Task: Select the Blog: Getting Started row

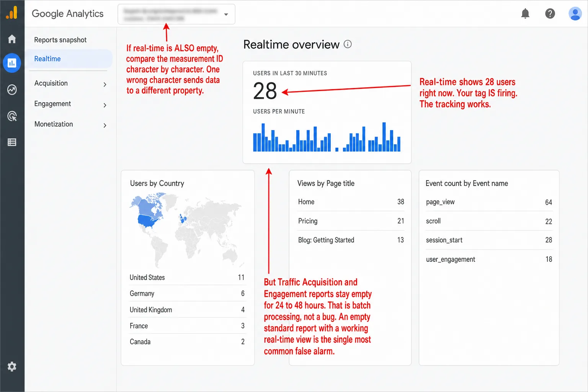Action: [351, 240]
